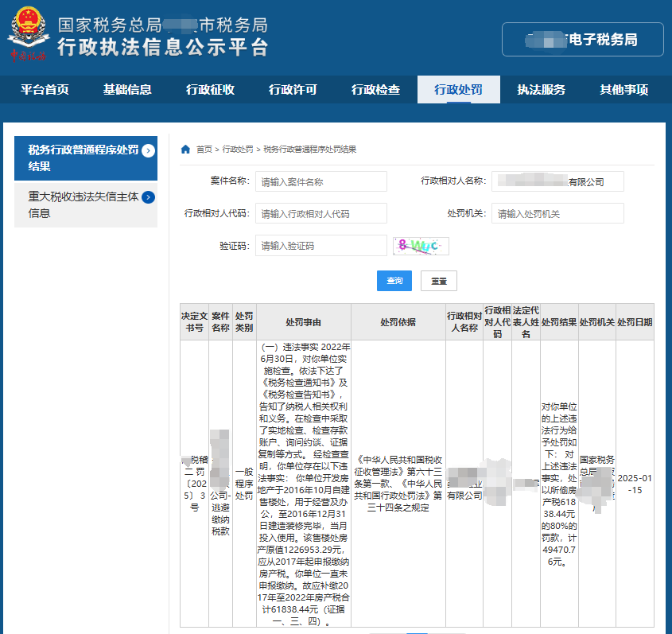Refresh the captcha verification image
The height and width of the screenshot is (634, 672).
coord(421,246)
